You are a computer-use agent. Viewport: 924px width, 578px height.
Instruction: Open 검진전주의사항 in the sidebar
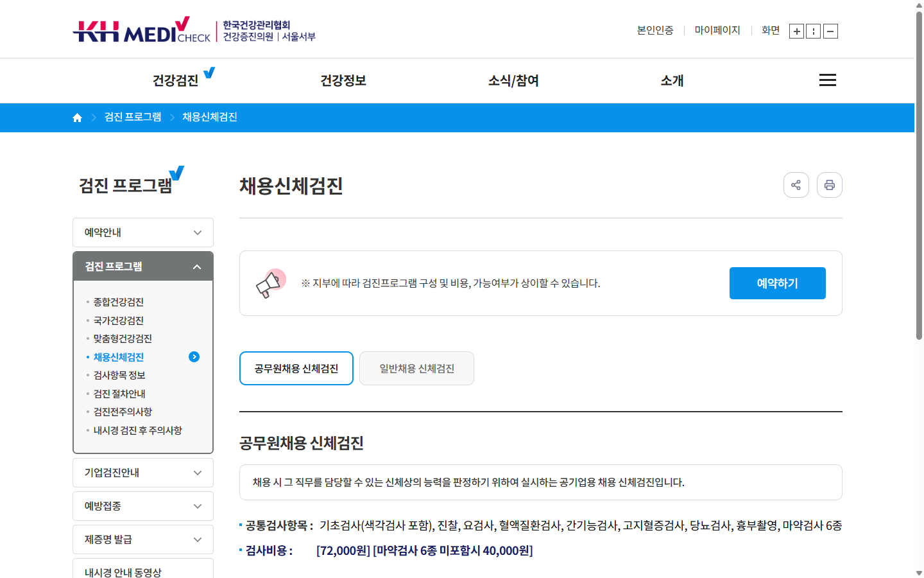pos(123,412)
